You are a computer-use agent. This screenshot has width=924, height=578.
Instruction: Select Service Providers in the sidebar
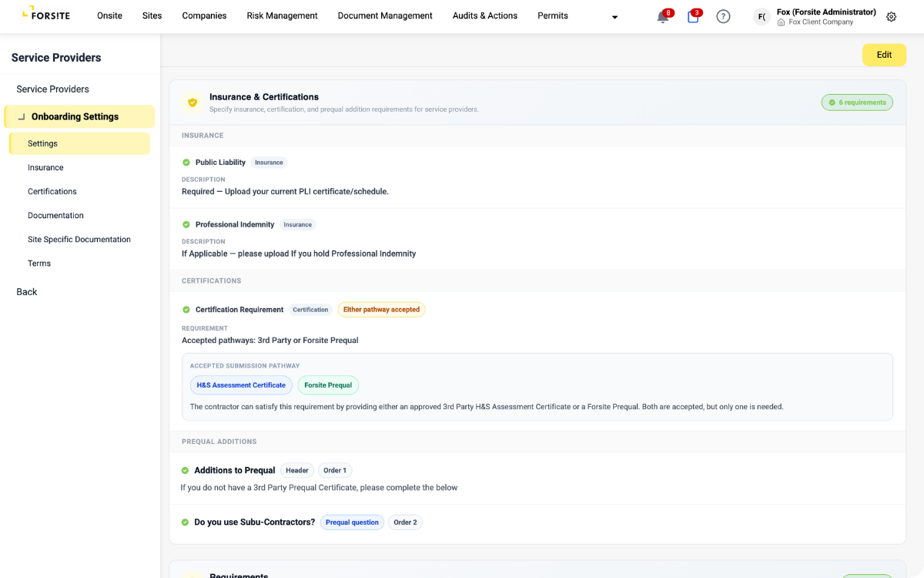coord(52,89)
